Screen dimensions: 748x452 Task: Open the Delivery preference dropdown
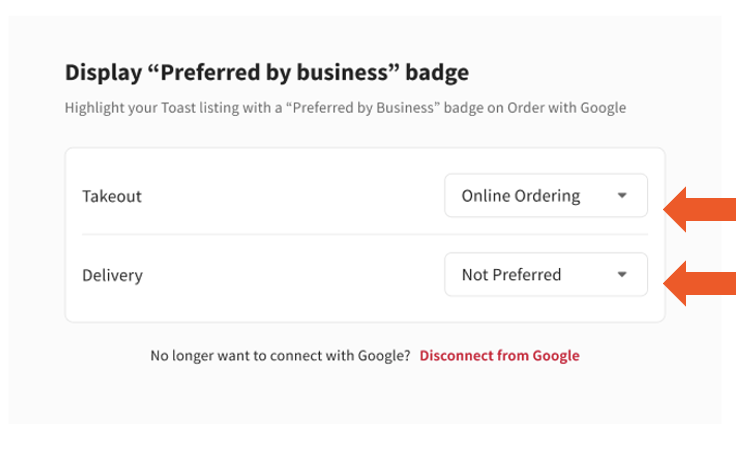click(545, 274)
